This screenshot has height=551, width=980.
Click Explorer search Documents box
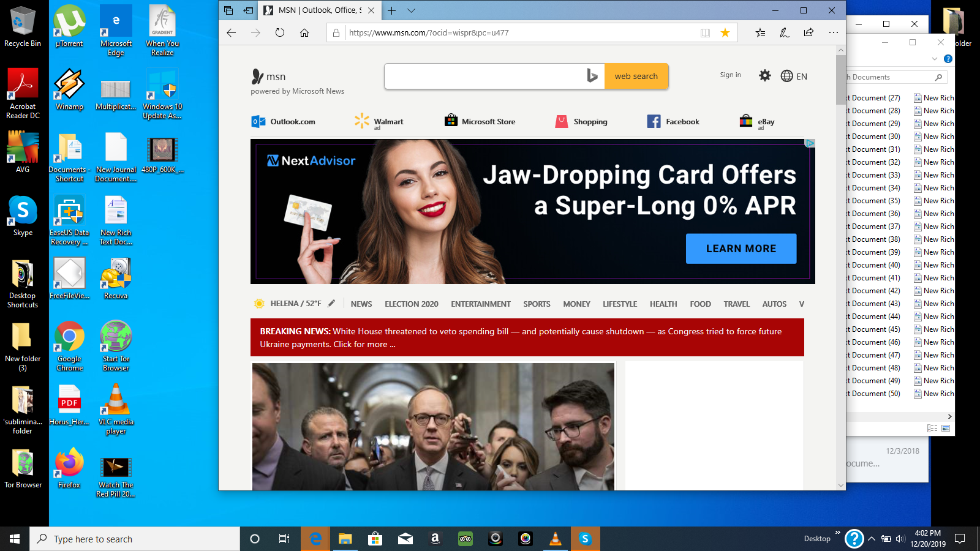(897, 77)
